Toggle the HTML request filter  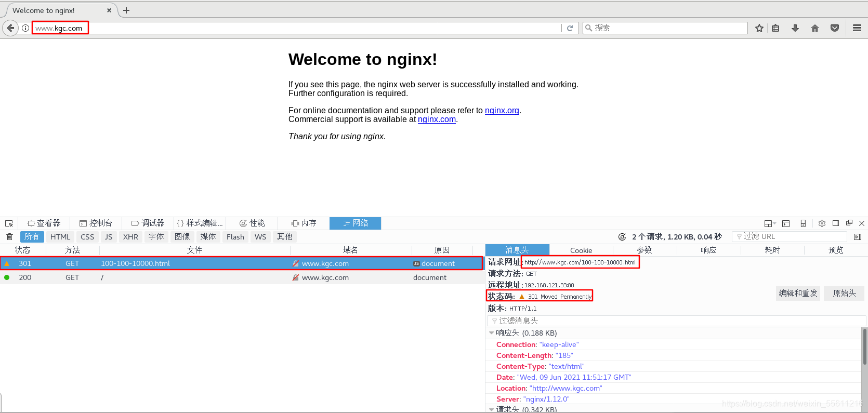pyautogui.click(x=60, y=237)
